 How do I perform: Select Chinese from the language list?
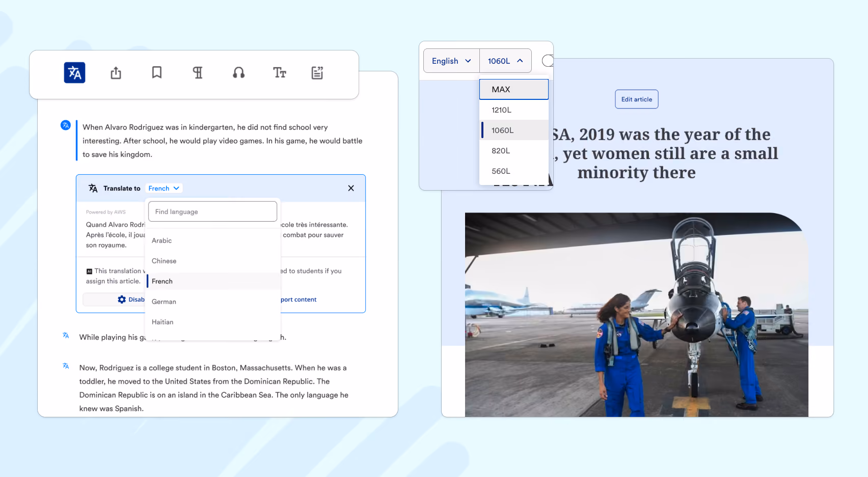pos(212,261)
